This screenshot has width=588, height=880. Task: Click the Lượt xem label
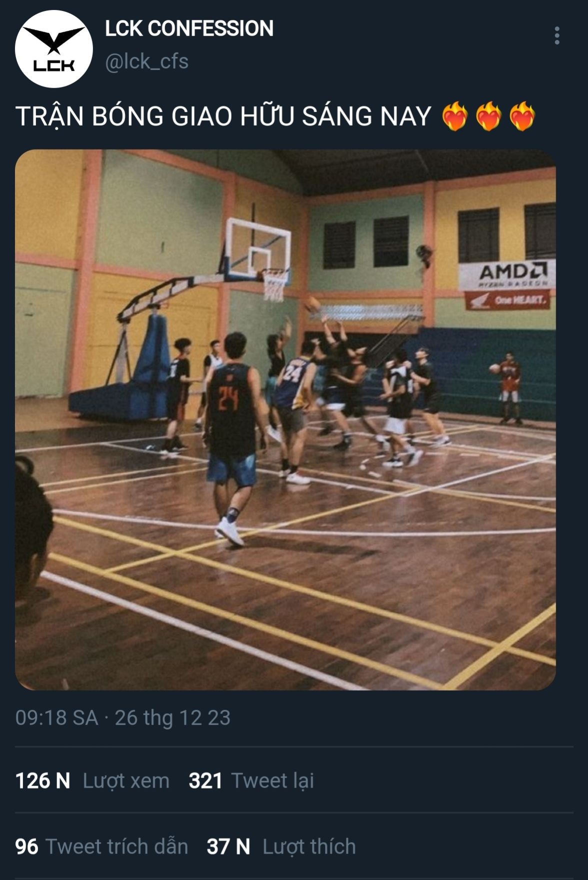point(126,780)
